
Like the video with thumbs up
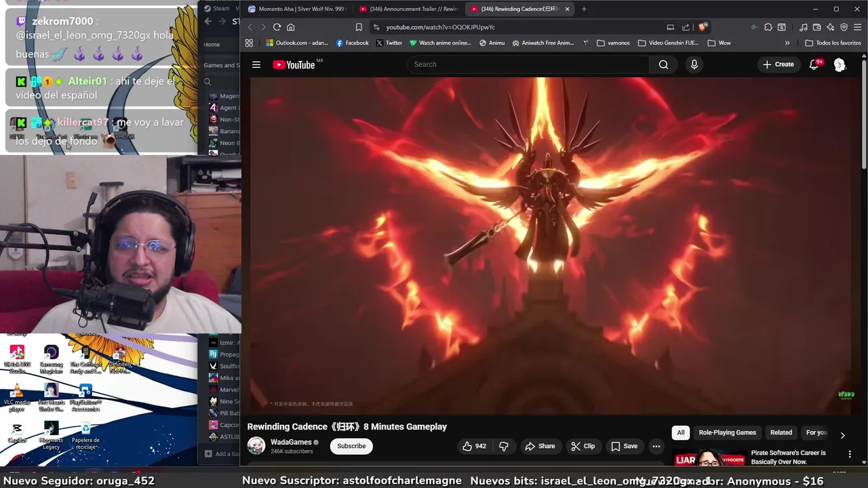tap(474, 446)
